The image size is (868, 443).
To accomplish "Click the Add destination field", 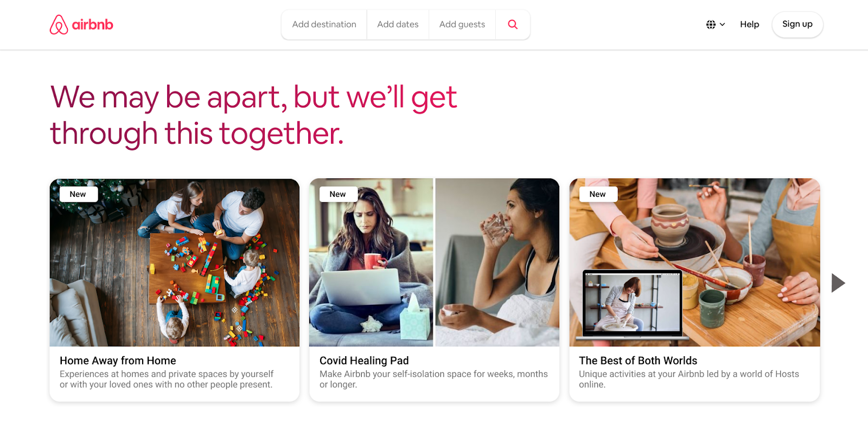I will (x=324, y=24).
